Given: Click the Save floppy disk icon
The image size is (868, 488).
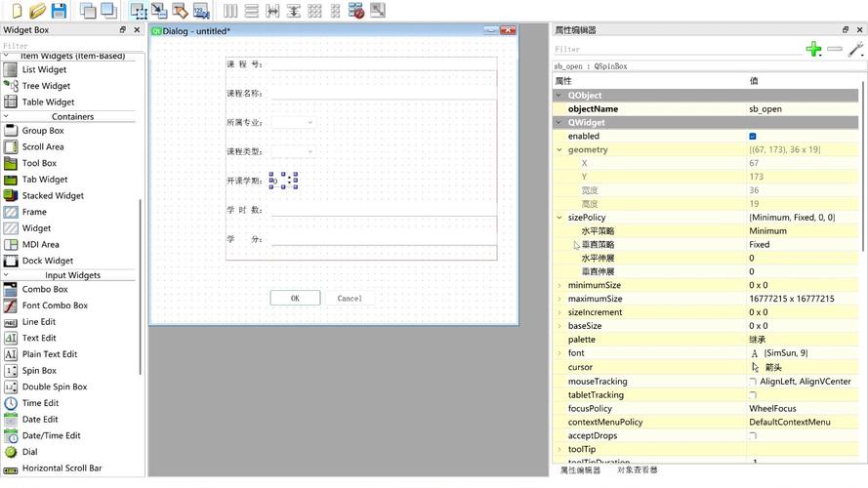Looking at the screenshot, I should [59, 11].
